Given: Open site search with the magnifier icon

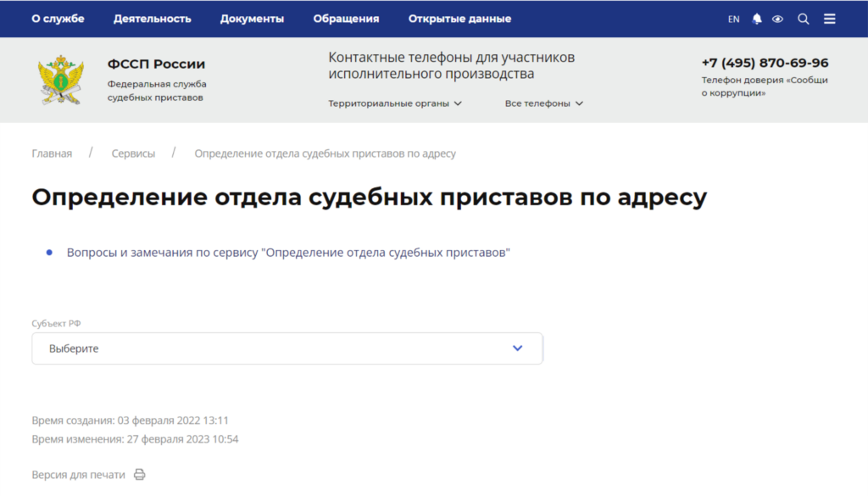Looking at the screenshot, I should tap(804, 19).
